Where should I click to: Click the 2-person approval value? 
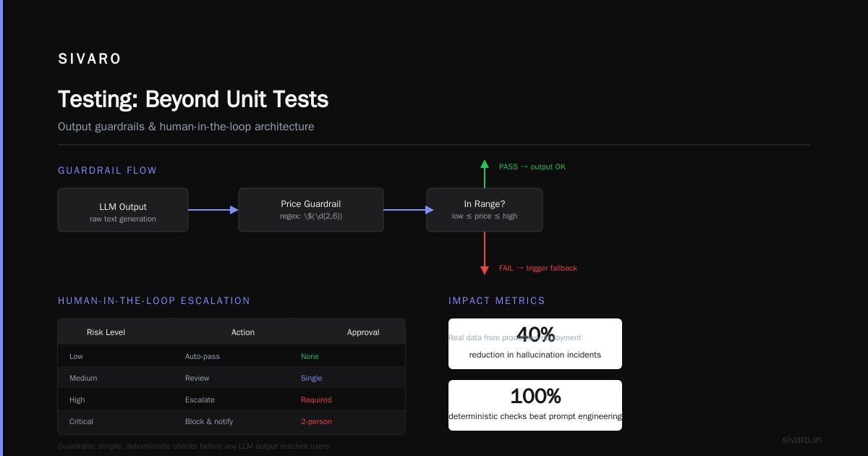coord(316,421)
